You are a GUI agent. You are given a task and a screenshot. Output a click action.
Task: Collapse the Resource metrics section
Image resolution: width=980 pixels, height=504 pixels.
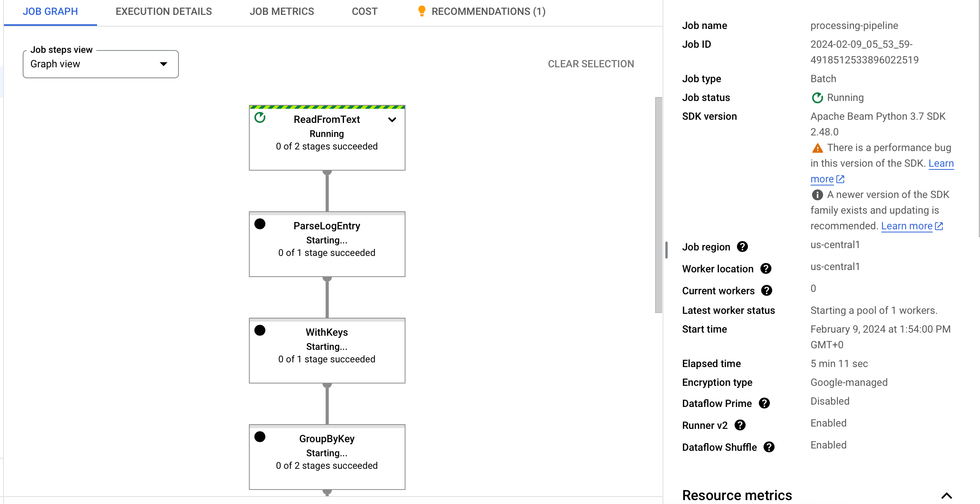pyautogui.click(x=946, y=495)
